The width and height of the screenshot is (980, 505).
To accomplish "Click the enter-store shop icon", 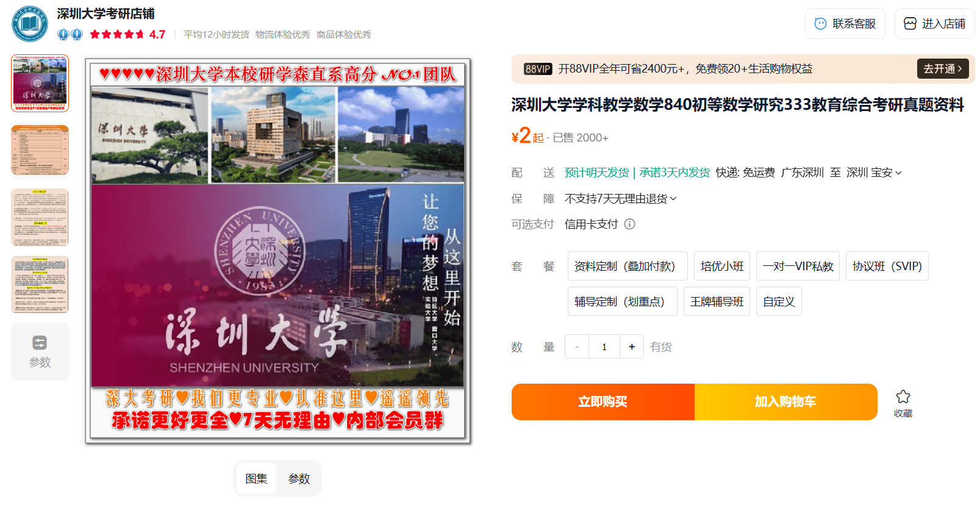I will (x=910, y=24).
